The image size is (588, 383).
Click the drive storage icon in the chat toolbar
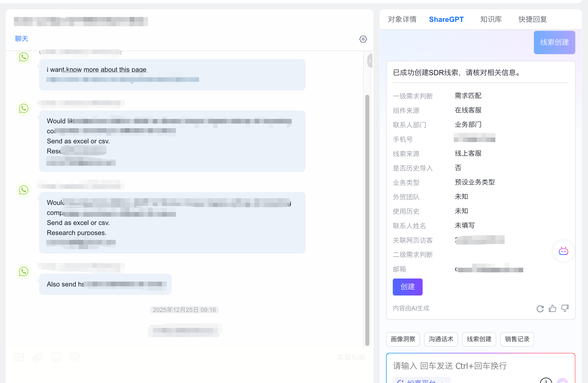click(56, 357)
